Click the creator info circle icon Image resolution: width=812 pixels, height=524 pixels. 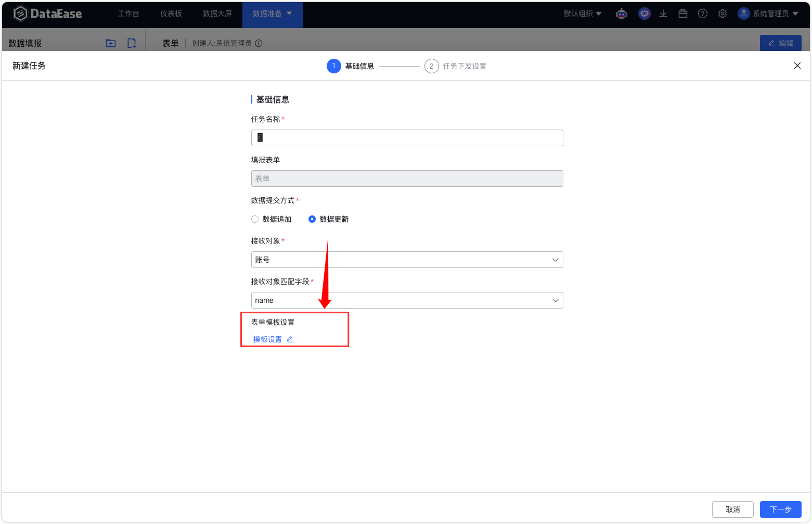(x=259, y=43)
